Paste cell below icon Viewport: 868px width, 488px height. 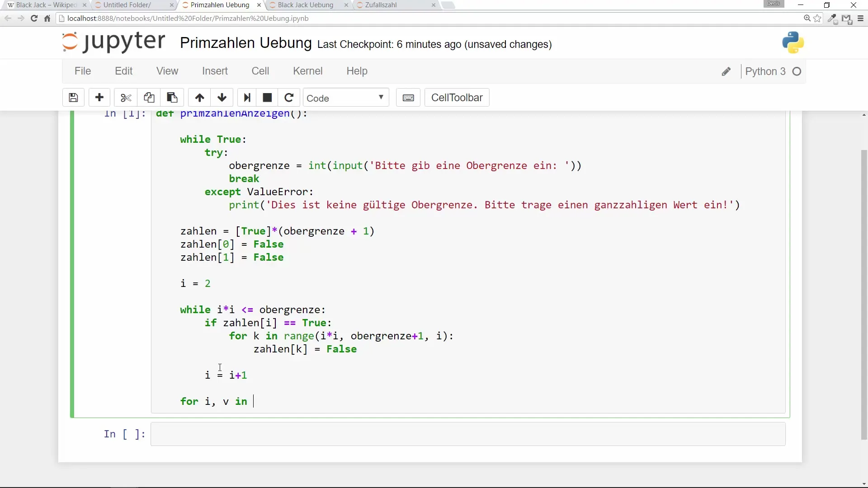[x=172, y=98]
